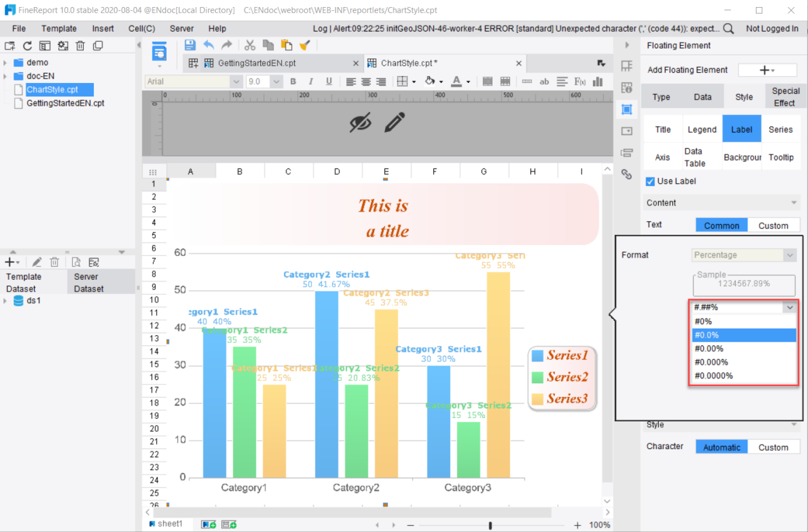This screenshot has height=532, width=808.
Task: Switch Text mode to Custom
Action: pyautogui.click(x=773, y=225)
